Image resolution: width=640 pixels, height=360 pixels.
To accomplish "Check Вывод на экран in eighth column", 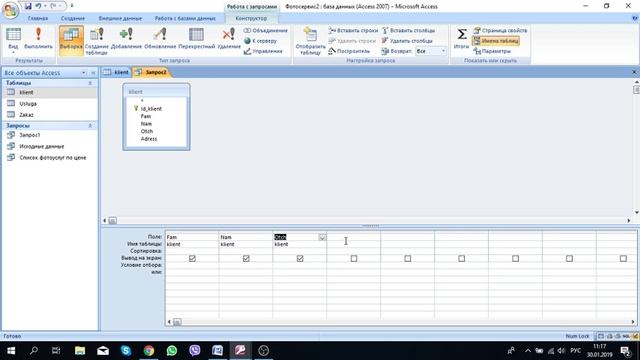I will (569, 258).
